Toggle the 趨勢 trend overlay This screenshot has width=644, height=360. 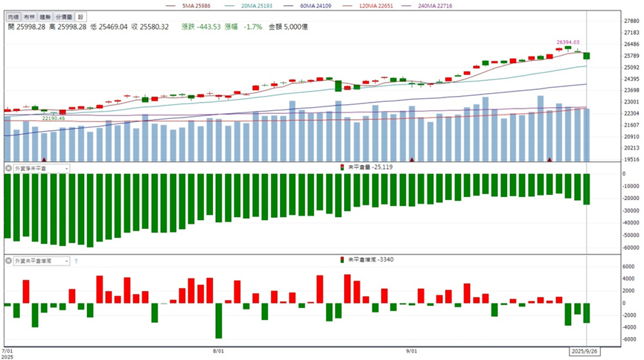45,17
